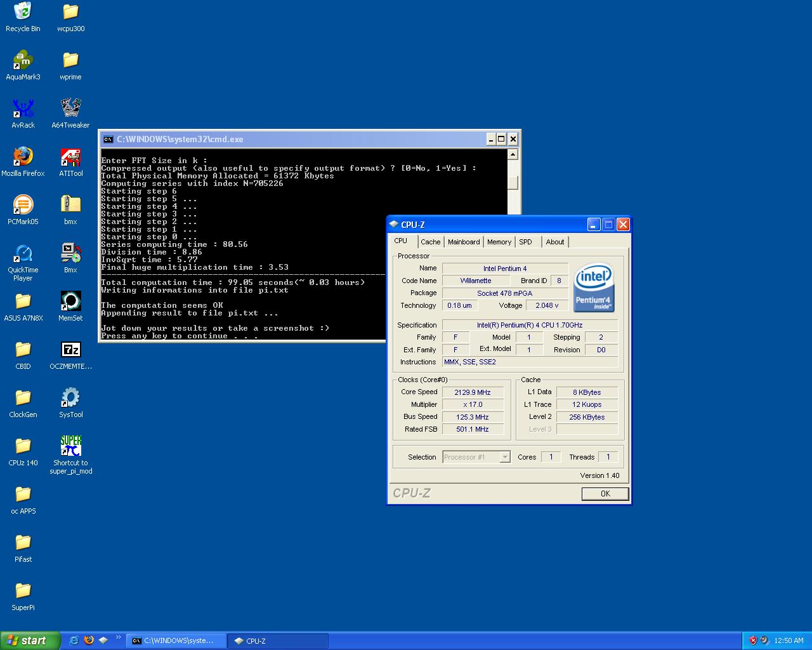Launch QuickTime Player shortcut
The height and width of the screenshot is (650, 812).
click(23, 262)
